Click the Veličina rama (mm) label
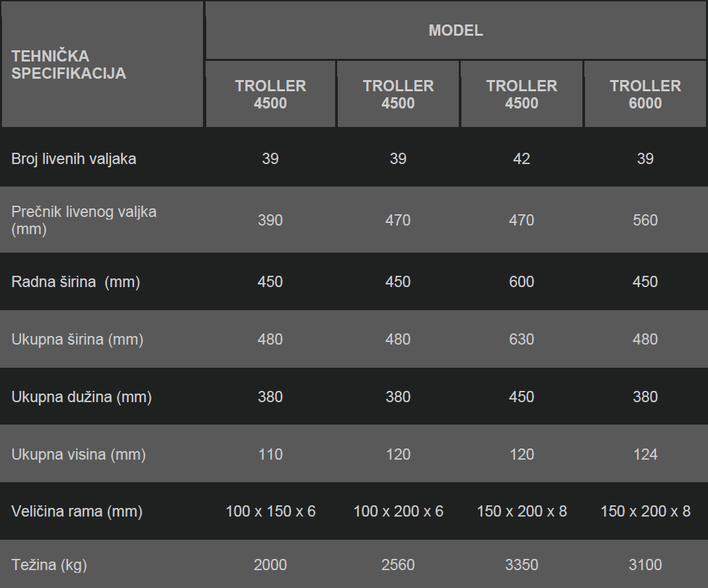 tap(77, 511)
